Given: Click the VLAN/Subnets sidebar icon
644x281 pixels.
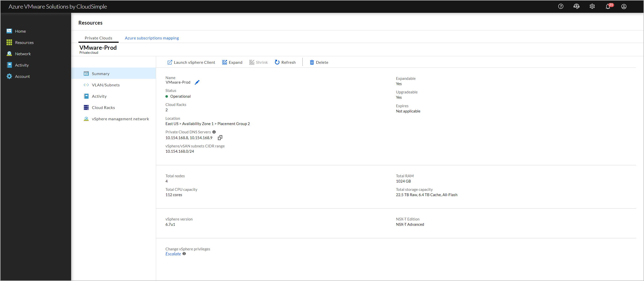Looking at the screenshot, I should point(86,85).
